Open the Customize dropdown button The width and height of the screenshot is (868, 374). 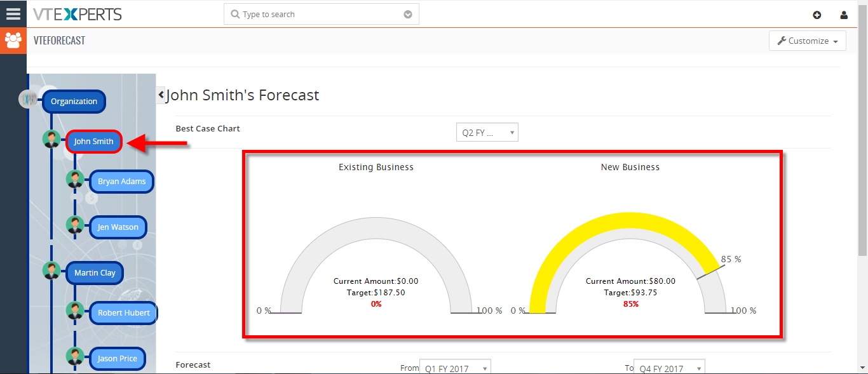coord(807,41)
